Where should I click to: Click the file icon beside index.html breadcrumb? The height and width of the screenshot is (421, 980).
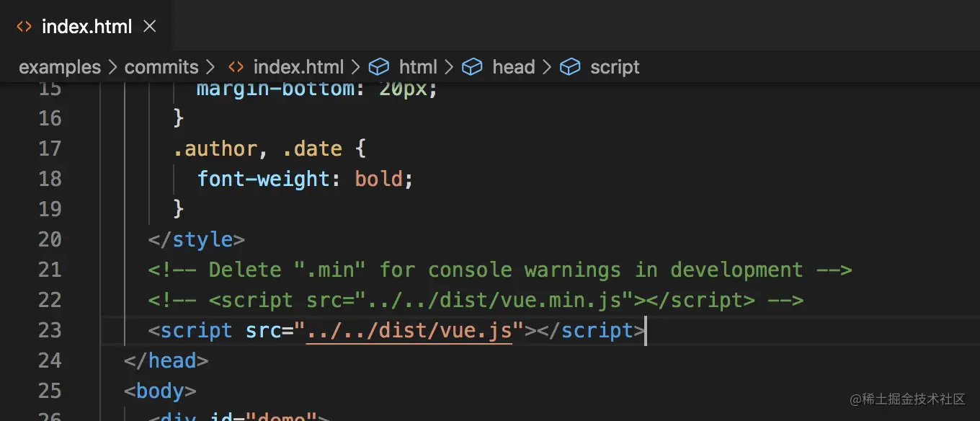[x=235, y=67]
